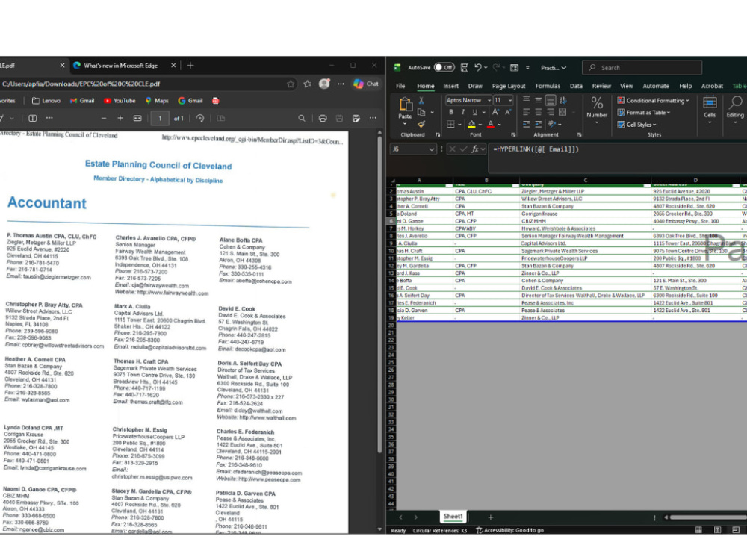This screenshot has height=560, width=747.
Task: Click the Save icon in Excel title bar
Action: pos(465,68)
